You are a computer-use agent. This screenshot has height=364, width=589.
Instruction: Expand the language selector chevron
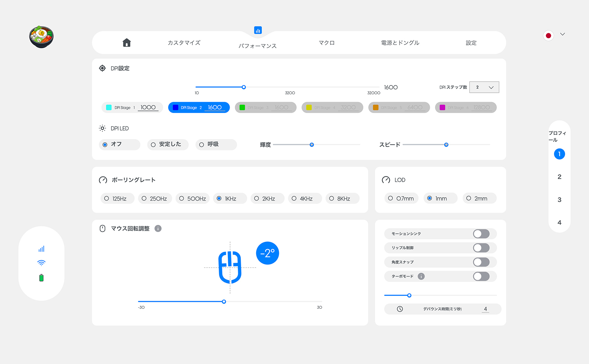pyautogui.click(x=562, y=34)
